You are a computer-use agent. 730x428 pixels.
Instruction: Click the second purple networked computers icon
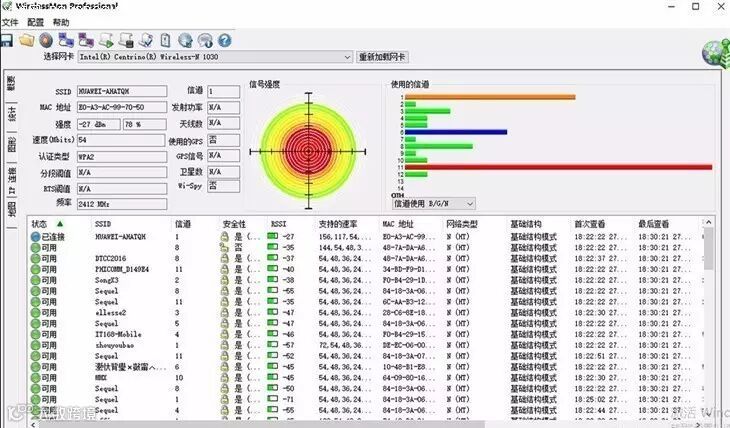click(86, 41)
